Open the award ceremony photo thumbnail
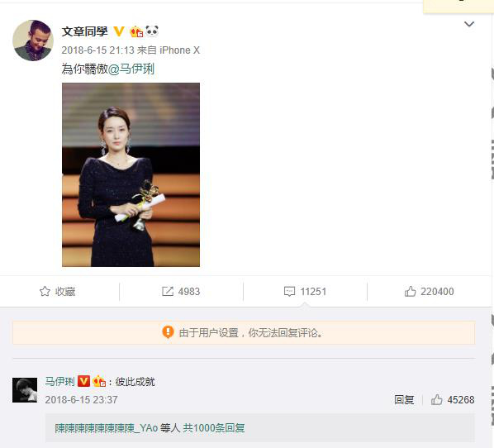Screen dimensions: 494x448 click(x=131, y=174)
